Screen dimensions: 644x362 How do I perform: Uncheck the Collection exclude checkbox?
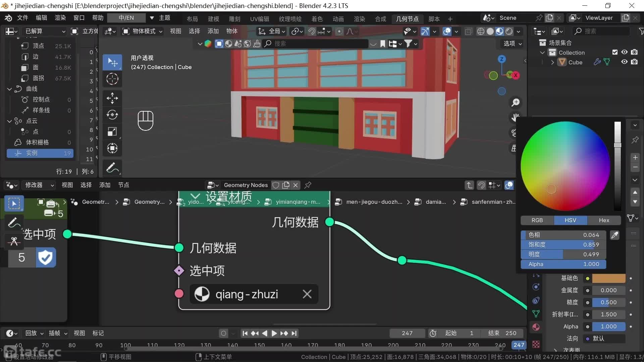coord(614,52)
